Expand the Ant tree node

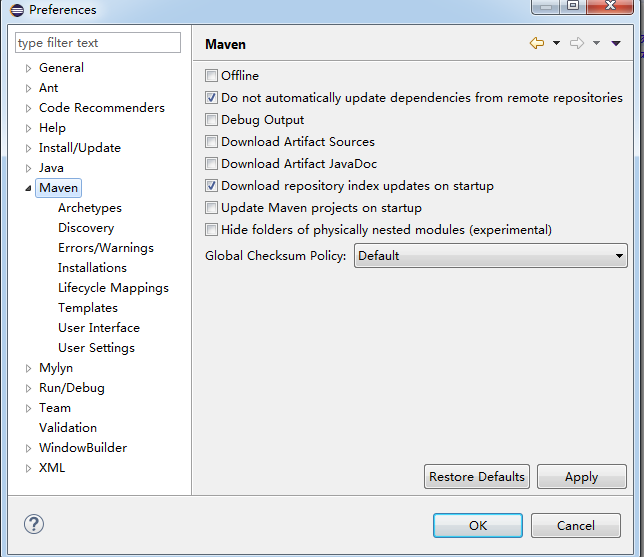28,88
